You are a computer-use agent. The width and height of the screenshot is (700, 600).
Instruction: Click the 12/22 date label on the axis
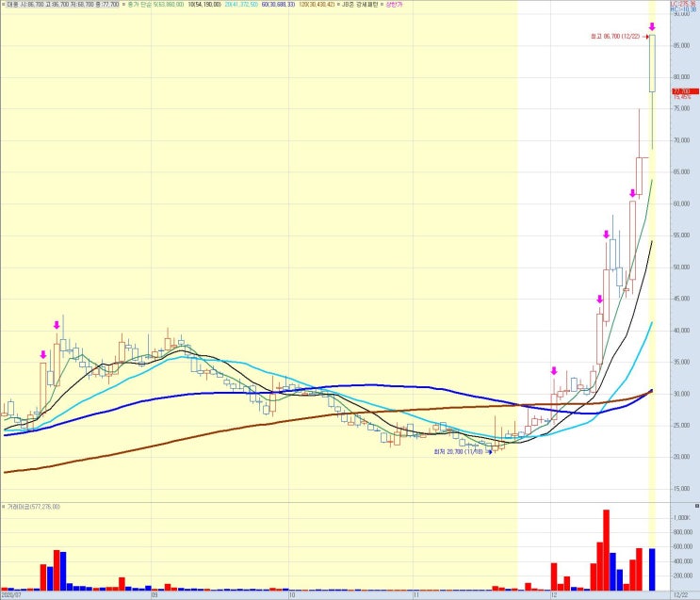(x=681, y=595)
